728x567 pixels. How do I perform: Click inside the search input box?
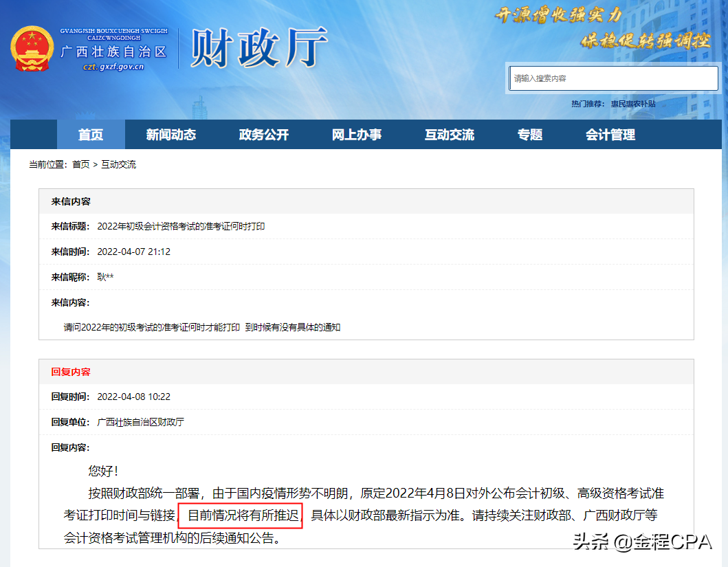click(613, 78)
